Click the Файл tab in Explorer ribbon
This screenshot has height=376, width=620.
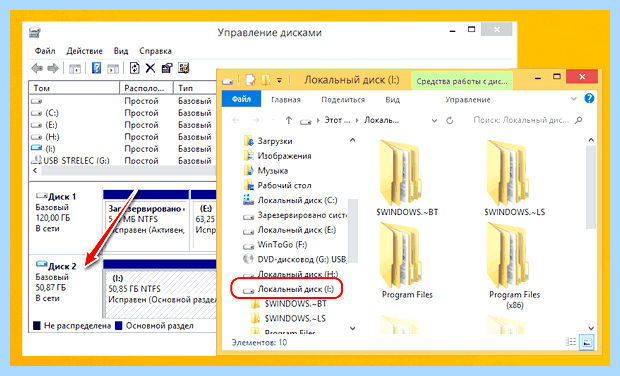(x=241, y=99)
